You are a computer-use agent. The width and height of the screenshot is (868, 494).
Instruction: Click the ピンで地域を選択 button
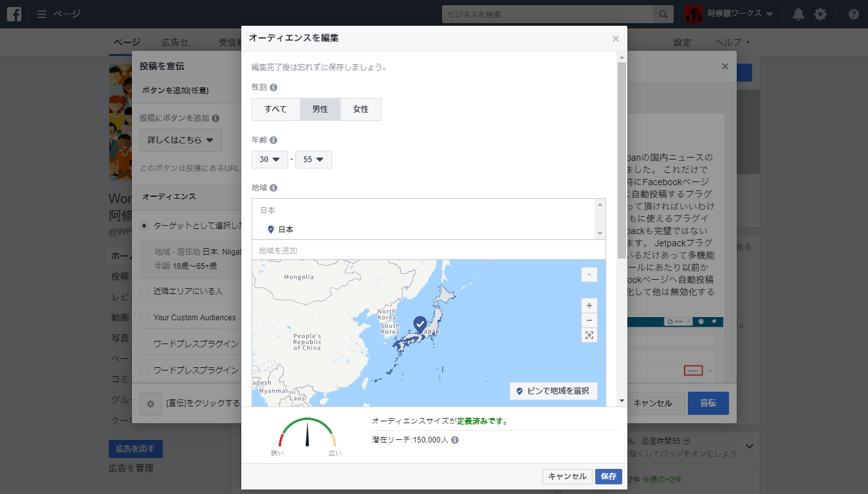point(553,391)
